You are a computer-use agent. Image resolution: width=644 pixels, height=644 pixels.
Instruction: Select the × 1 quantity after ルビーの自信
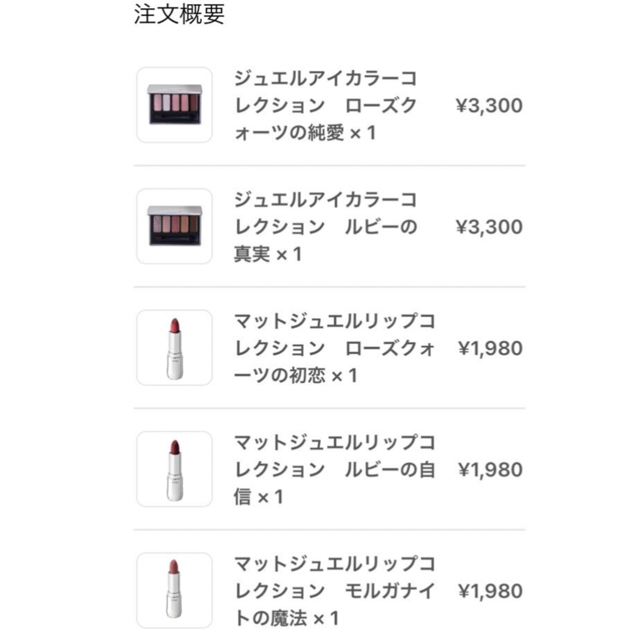tap(270, 497)
